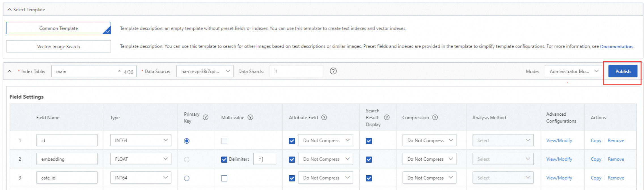644x190 pixels.
Task: Collapse the Select Template section
Action: click(x=10, y=10)
